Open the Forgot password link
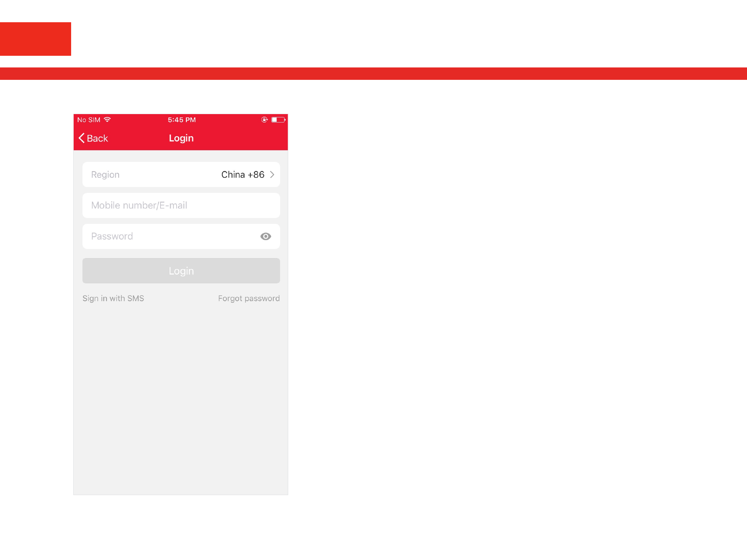747x560 pixels. point(249,299)
